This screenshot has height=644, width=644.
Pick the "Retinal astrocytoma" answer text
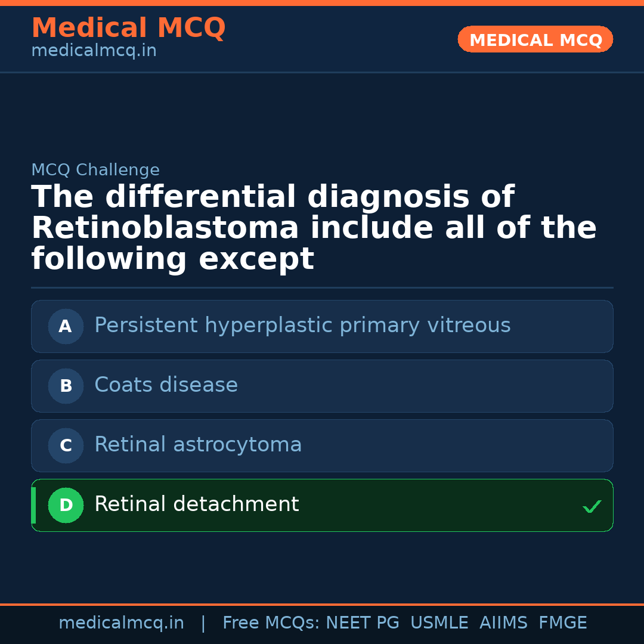coord(198,445)
